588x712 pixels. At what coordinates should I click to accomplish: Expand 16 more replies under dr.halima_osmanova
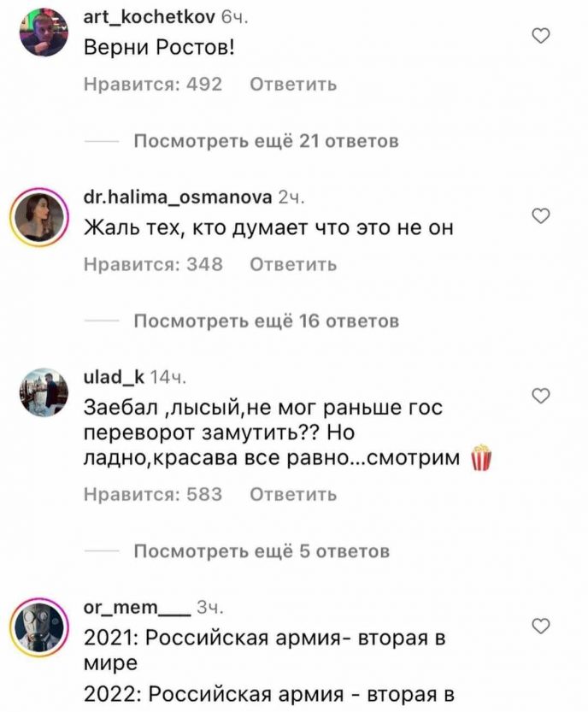pyautogui.click(x=267, y=321)
